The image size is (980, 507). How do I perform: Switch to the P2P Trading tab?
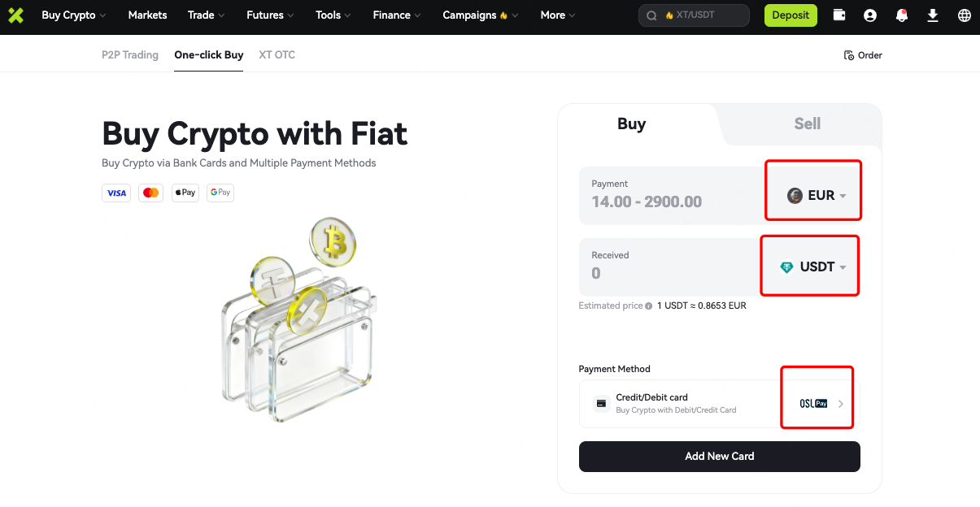tap(130, 55)
